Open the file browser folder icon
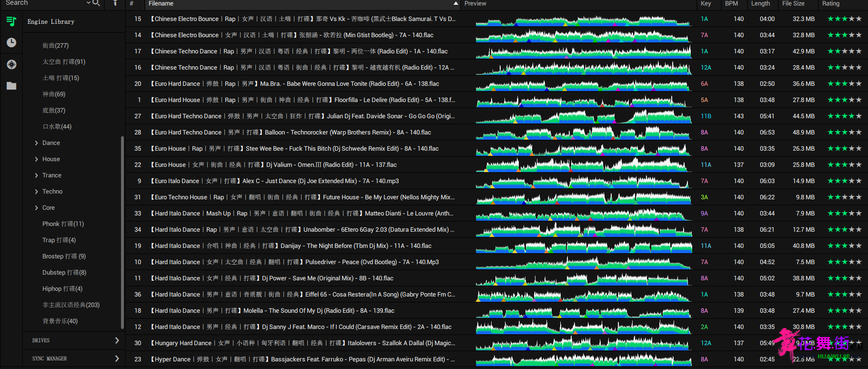 (x=11, y=86)
